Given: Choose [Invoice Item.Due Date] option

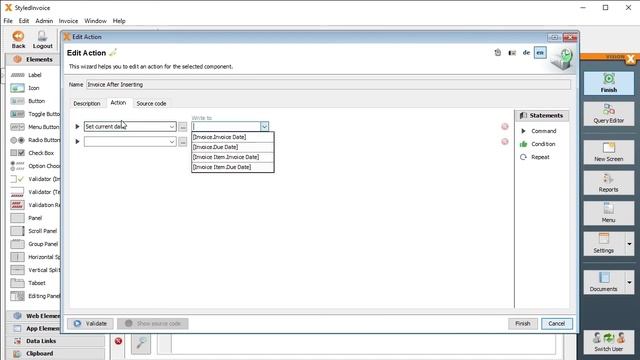Looking at the screenshot, I should click(x=233, y=167).
